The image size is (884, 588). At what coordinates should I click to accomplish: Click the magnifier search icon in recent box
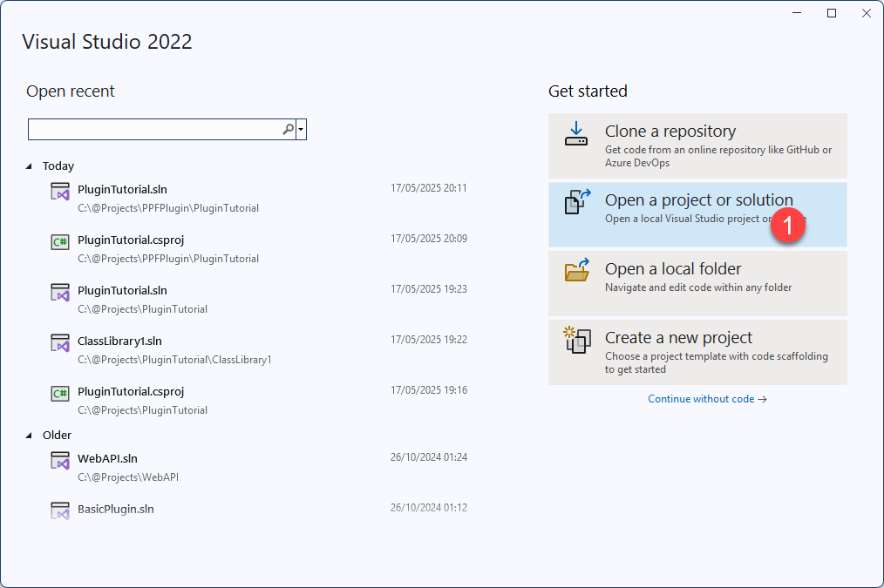(x=288, y=130)
